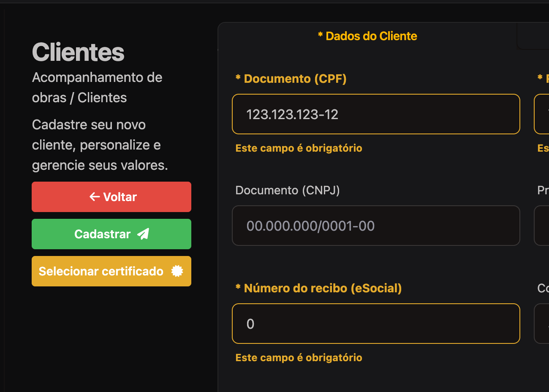This screenshot has height=392, width=549.
Task: Focus the cut-off field right of the CPF input
Action: click(542, 114)
